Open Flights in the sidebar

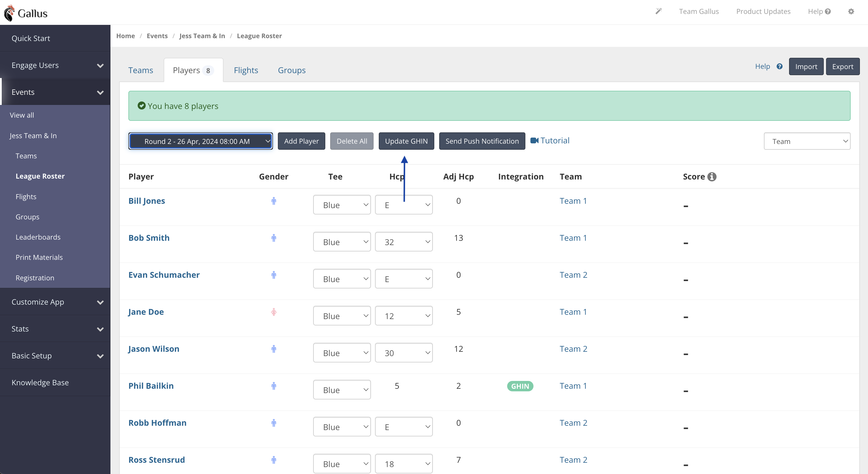[26, 197]
